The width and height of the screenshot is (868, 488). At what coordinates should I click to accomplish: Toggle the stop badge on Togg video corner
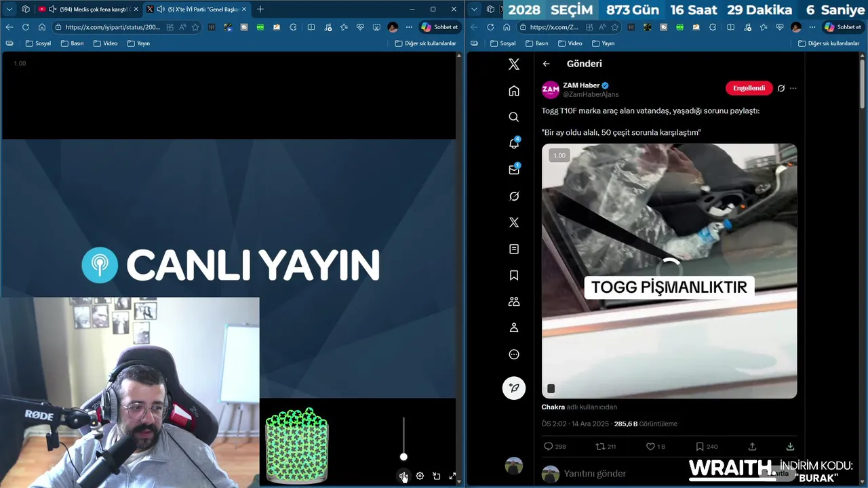551,388
